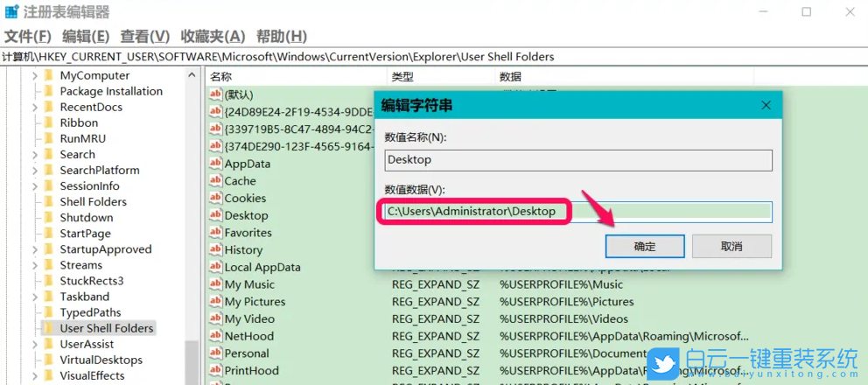Screen dimensions: 868x385
Task: Click the string icon beside AppData value
Action: coord(215,164)
